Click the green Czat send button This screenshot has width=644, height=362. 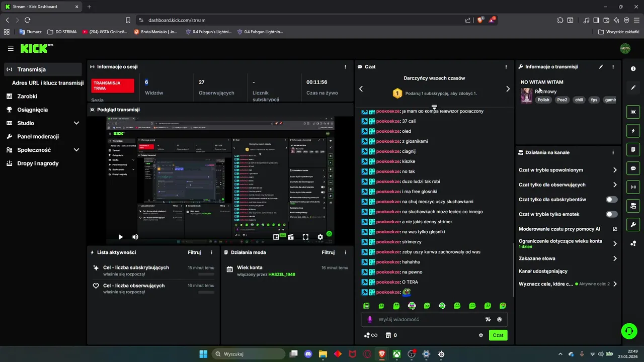(x=498, y=335)
